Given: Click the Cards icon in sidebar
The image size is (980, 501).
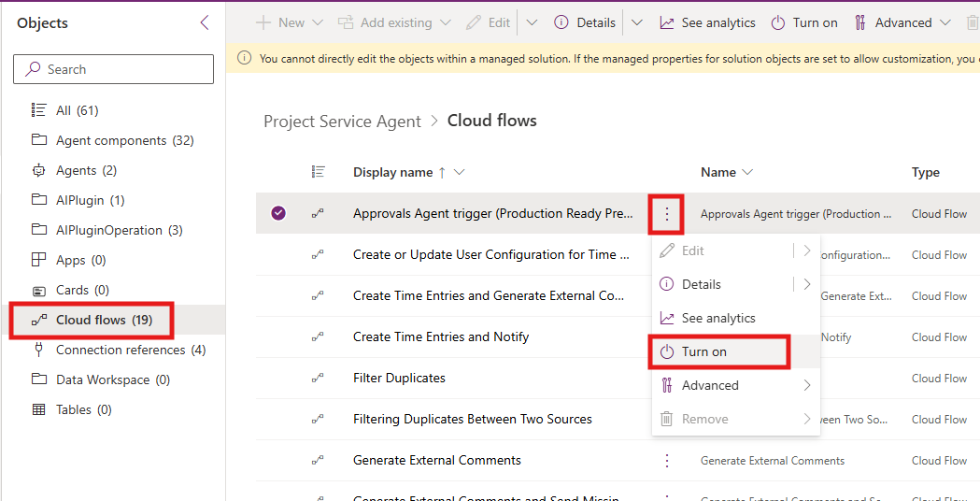Looking at the screenshot, I should click(38, 290).
